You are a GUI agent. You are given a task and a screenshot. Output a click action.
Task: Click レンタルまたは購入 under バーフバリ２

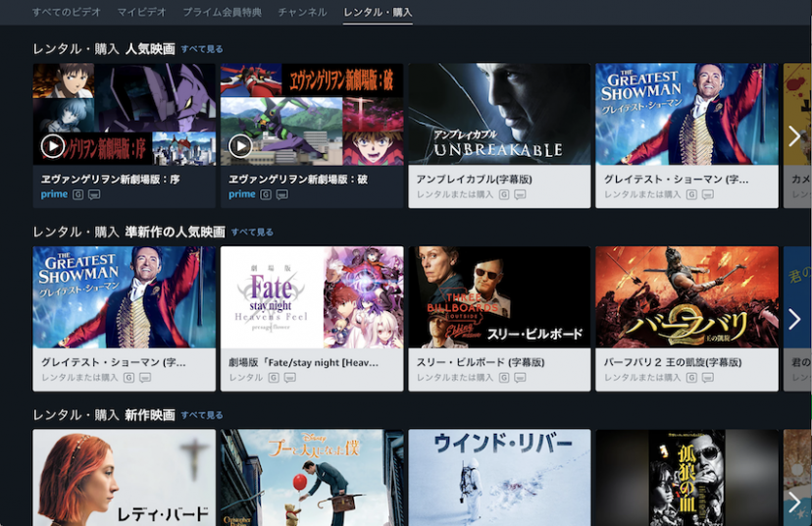pyautogui.click(x=642, y=378)
